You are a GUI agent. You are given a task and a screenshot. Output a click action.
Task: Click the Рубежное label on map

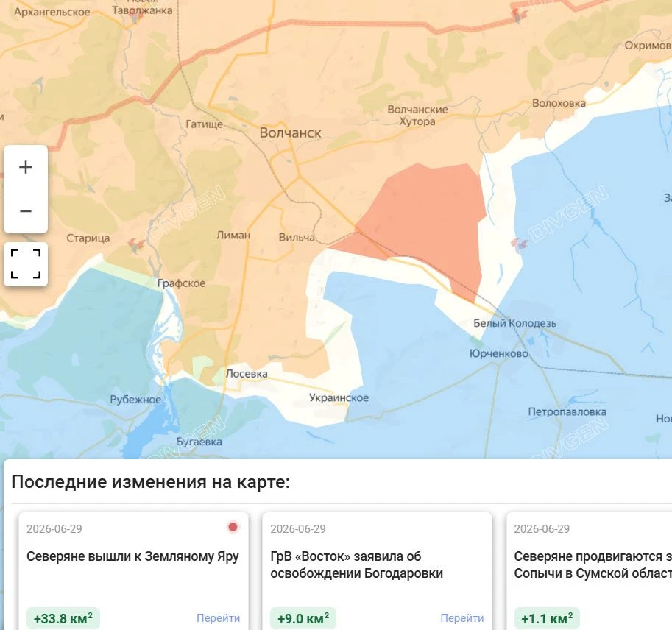[x=135, y=400]
